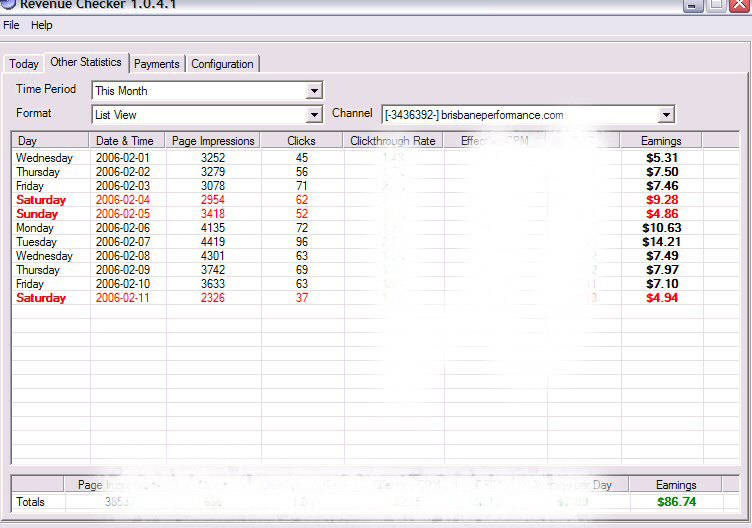Sort by the Clicks column header
Screen dimensions: 752x528
tap(301, 141)
